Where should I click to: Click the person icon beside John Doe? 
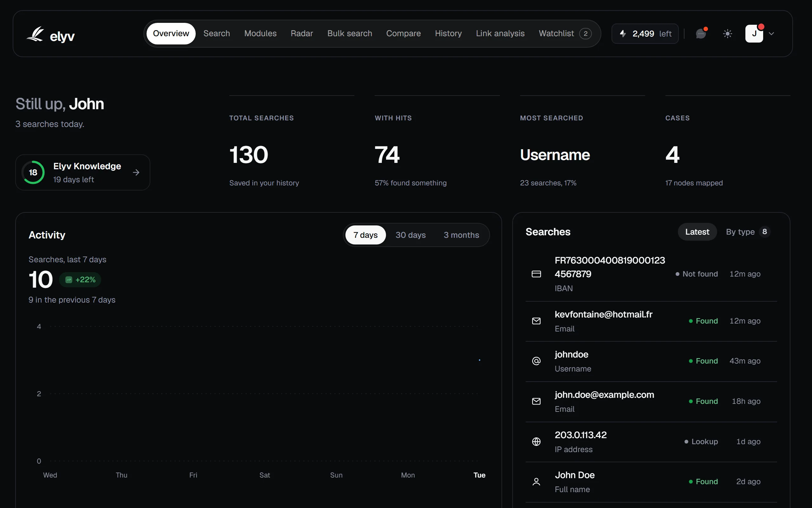point(536,482)
